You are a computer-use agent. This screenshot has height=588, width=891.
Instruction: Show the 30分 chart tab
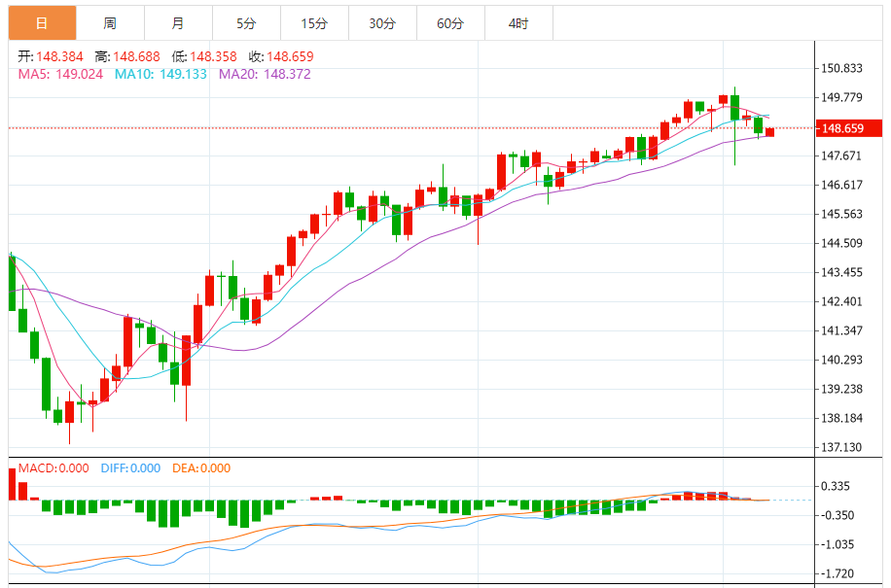[382, 23]
